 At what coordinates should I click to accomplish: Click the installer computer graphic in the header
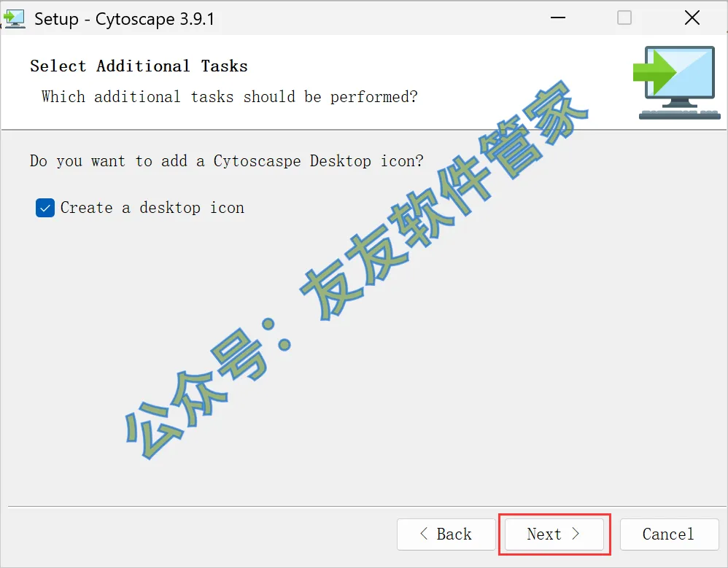point(677,82)
